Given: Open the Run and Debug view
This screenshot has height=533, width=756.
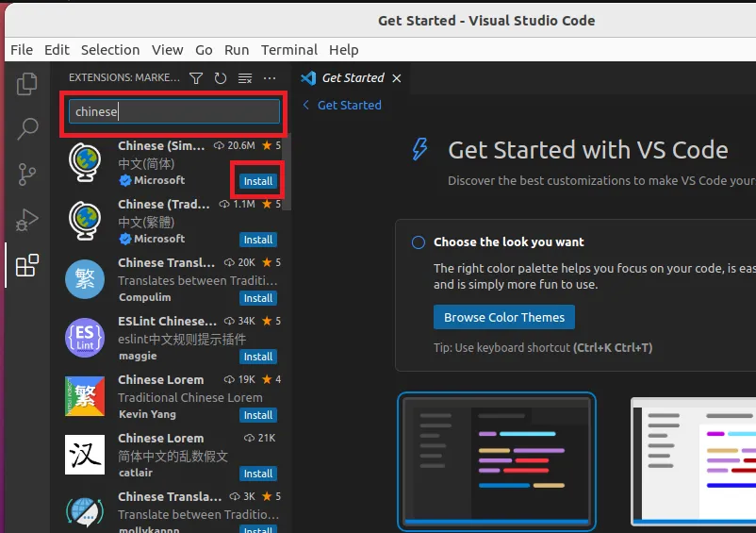Looking at the screenshot, I should click(27, 220).
